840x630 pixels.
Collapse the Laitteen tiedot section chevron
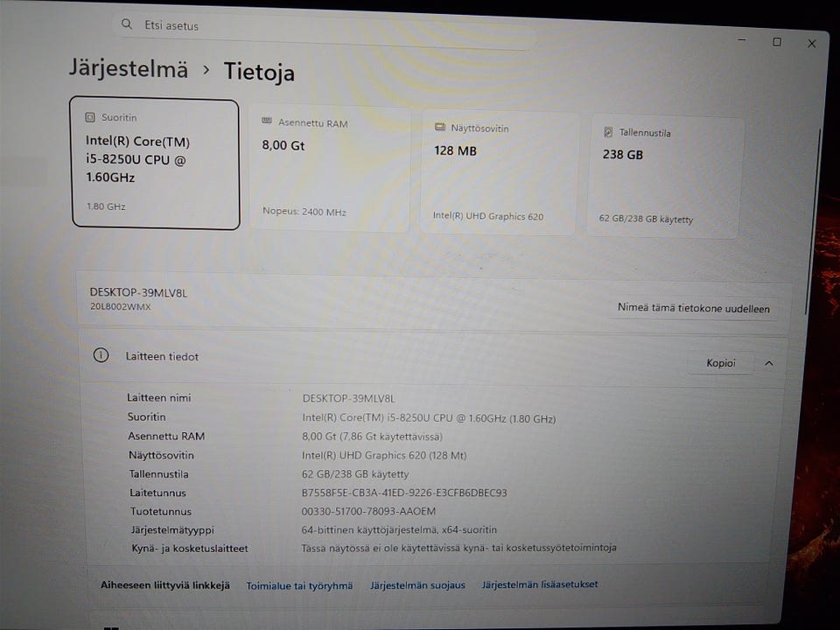click(x=769, y=363)
